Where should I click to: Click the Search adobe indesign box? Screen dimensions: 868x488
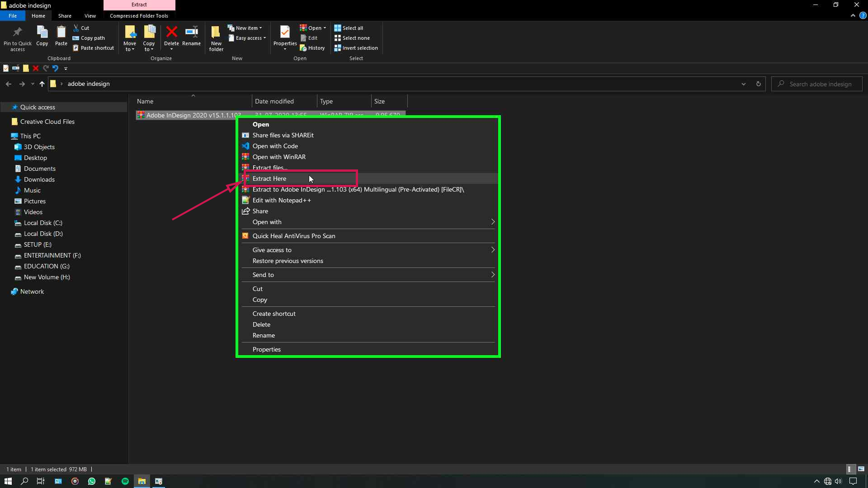coord(819,84)
